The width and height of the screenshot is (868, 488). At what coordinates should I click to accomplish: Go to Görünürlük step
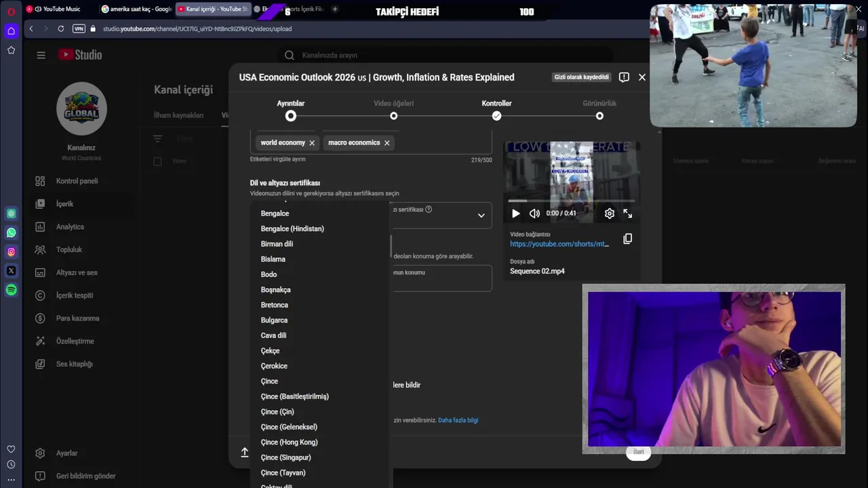tap(599, 110)
